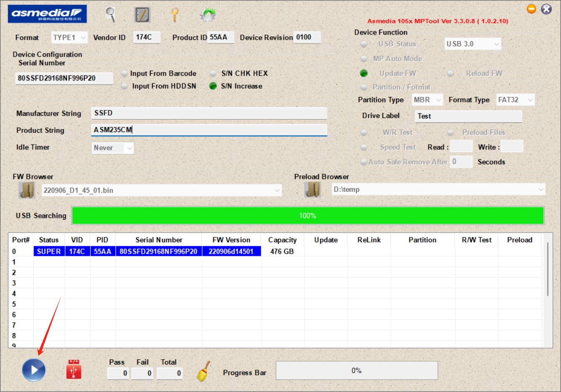Expand the Format TYPE1 dropdown

83,38
